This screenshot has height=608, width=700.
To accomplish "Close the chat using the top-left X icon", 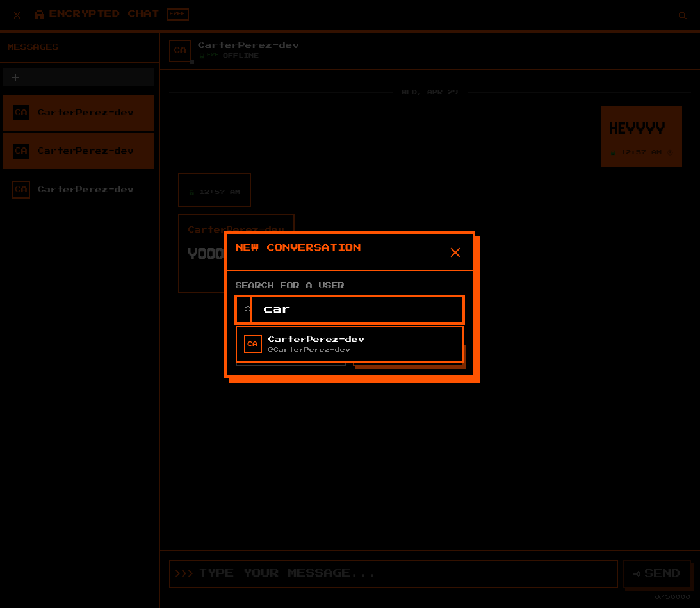I will click(x=17, y=15).
